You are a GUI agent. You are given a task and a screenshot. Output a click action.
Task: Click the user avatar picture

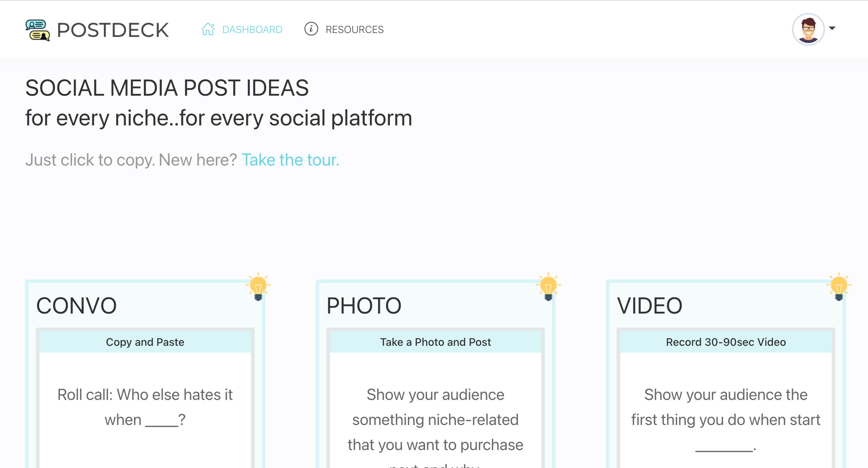point(808,29)
